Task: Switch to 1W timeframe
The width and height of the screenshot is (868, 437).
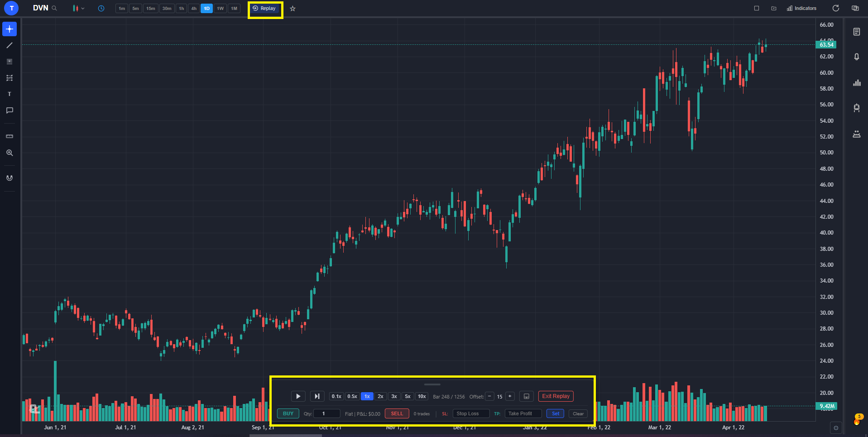Action: pyautogui.click(x=220, y=9)
